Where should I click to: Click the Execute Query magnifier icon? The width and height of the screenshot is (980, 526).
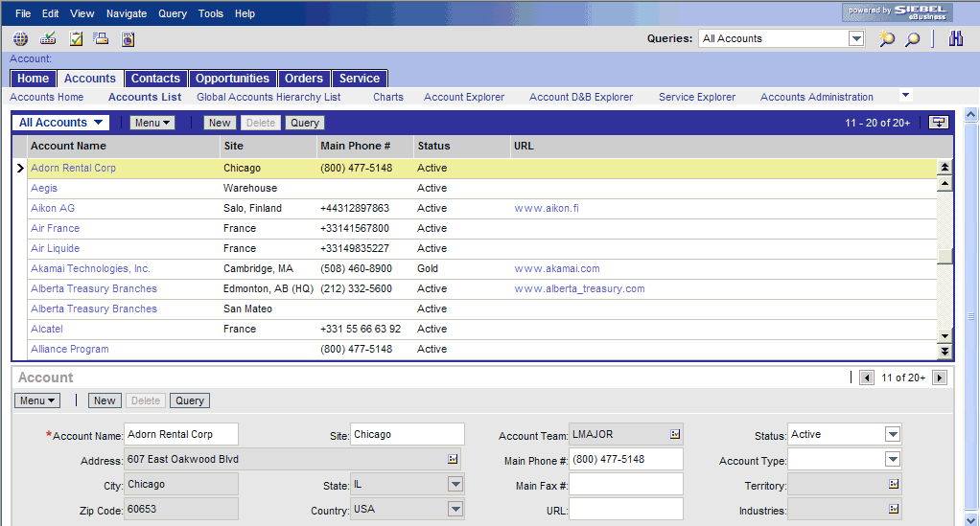click(x=913, y=38)
